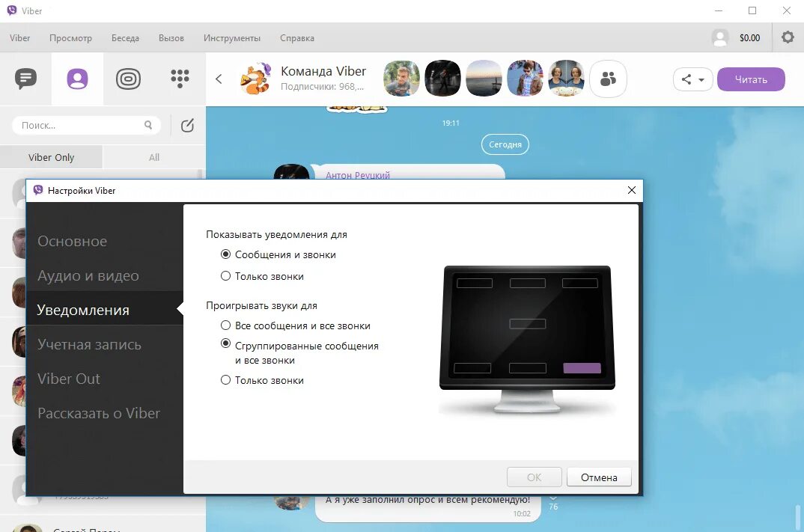
Task: Open public accounts icon
Action: pos(128,79)
